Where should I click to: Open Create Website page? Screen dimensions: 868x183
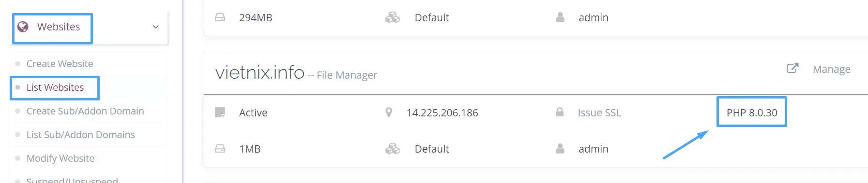(60, 64)
